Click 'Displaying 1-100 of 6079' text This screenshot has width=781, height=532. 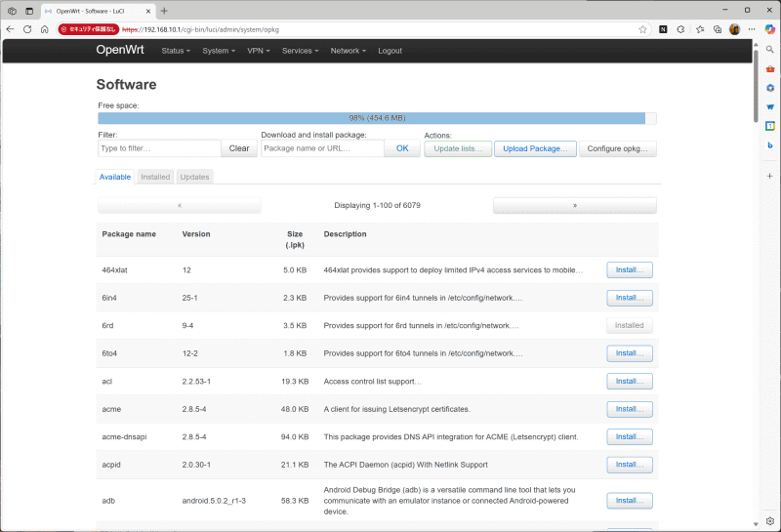pos(377,205)
